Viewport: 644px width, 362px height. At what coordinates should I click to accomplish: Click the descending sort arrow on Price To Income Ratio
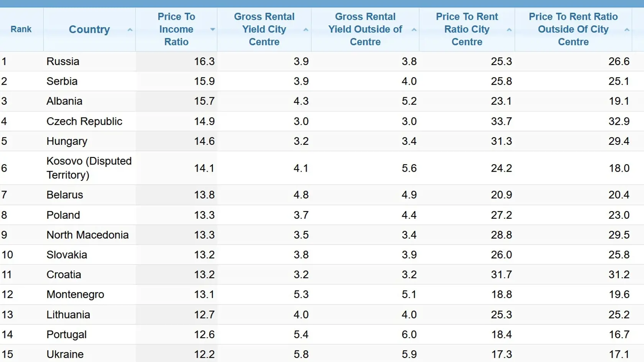point(212,29)
